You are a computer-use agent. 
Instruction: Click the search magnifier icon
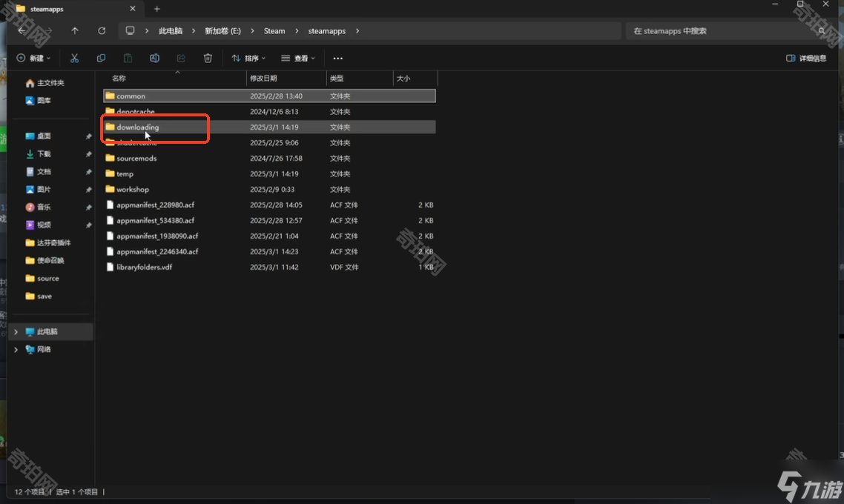822,30
